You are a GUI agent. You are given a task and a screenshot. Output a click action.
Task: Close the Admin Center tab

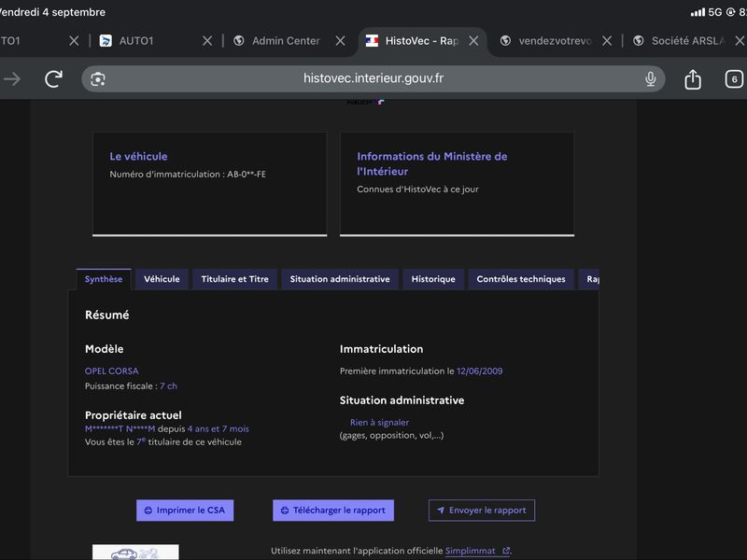pos(340,41)
